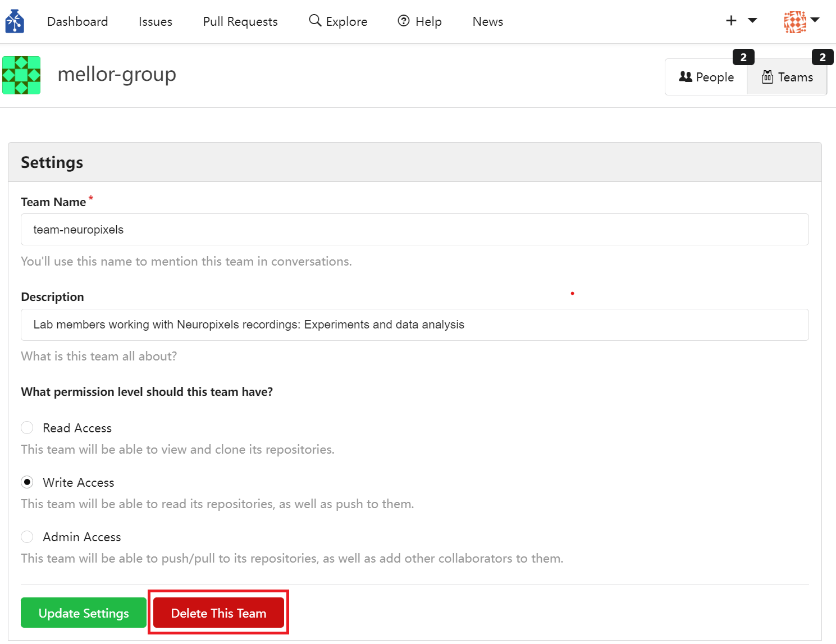Go to Dashboard
This screenshot has height=644, width=836.
(77, 21)
